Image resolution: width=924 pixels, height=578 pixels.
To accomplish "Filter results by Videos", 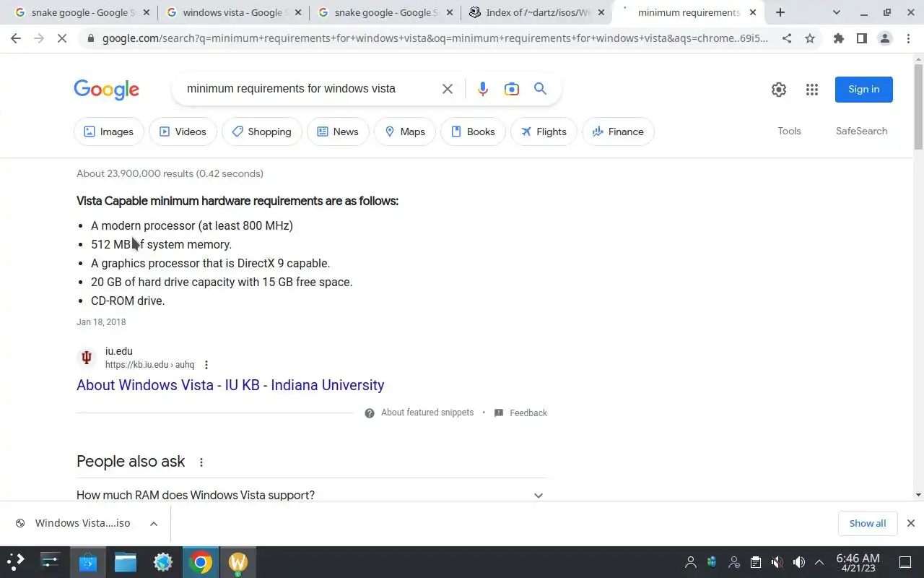I will click(x=183, y=131).
